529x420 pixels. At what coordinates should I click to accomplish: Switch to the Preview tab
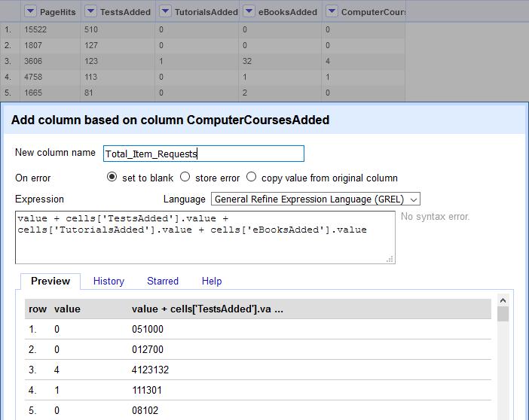coord(50,281)
